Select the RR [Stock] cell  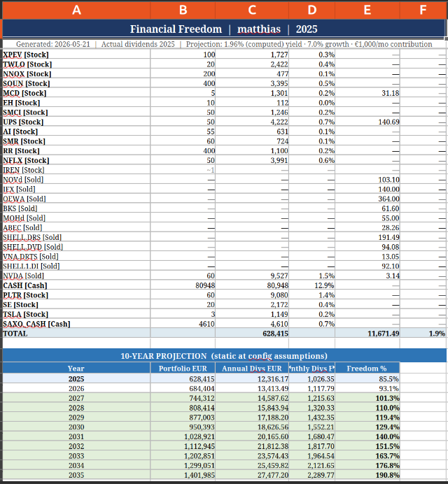76,150
